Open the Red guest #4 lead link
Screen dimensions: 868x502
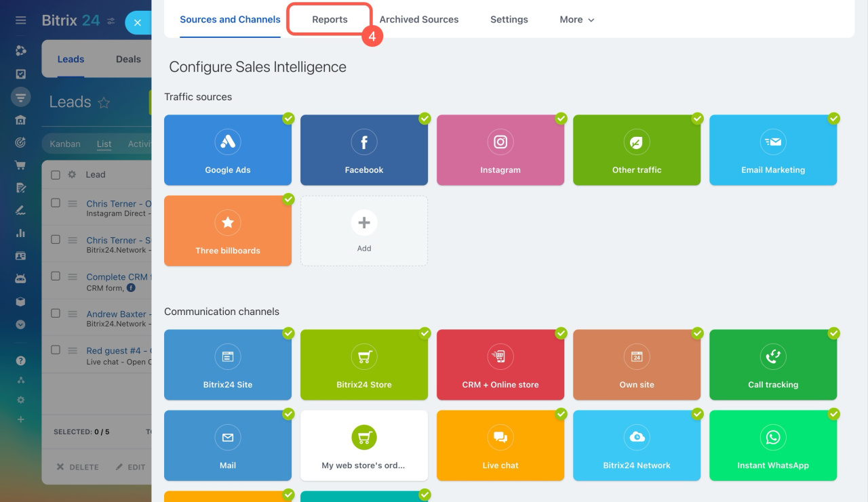(118, 351)
